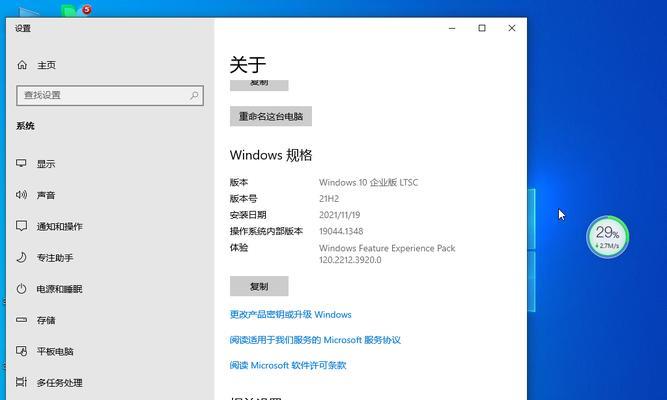Maximize the 设置 window

pos(482,28)
